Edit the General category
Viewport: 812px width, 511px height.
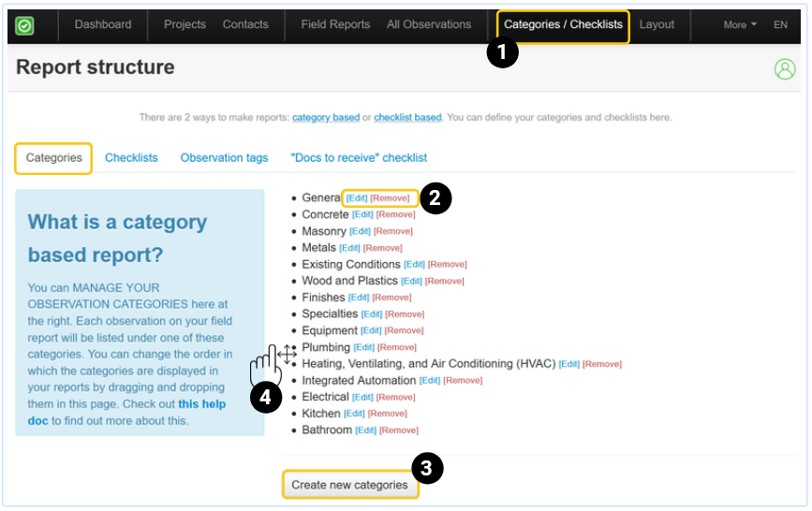click(357, 198)
